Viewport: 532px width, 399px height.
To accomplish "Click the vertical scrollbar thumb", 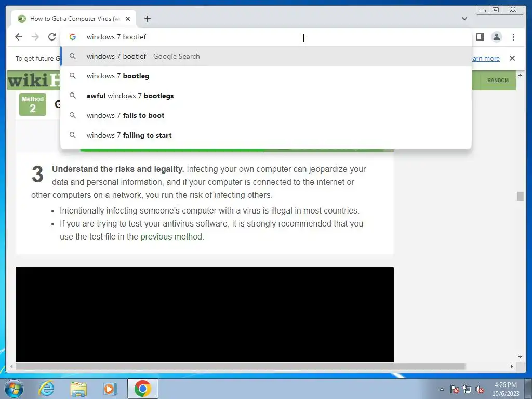I will pyautogui.click(x=520, y=196).
